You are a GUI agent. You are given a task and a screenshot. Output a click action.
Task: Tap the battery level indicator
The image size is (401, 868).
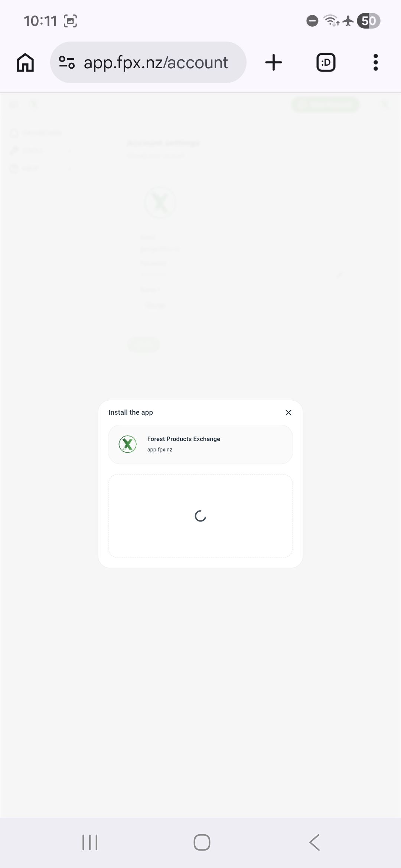tap(369, 21)
